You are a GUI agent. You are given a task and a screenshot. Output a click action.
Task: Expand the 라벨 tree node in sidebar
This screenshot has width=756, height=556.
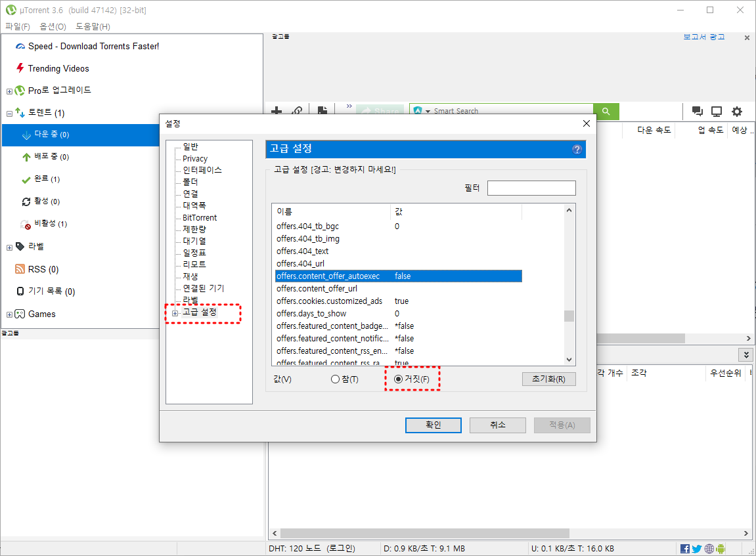[9, 247]
